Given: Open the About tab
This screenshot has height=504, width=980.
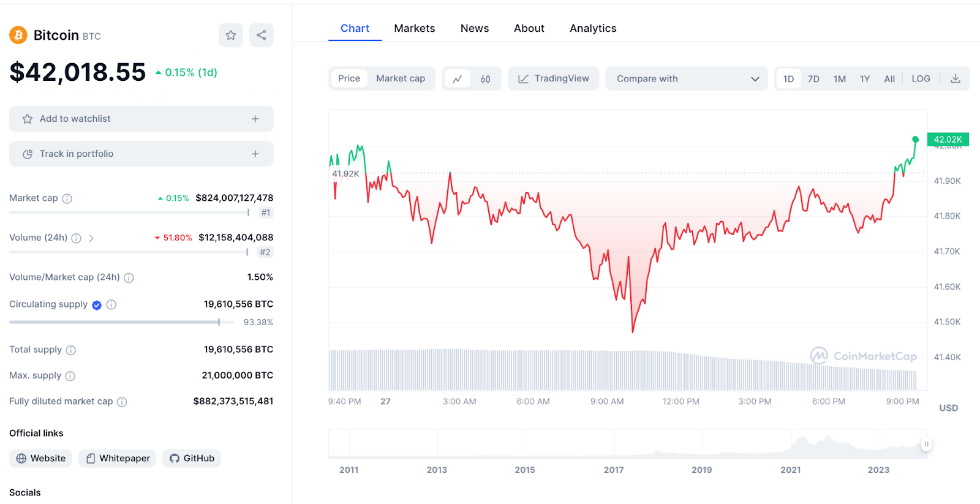Looking at the screenshot, I should 529,28.
